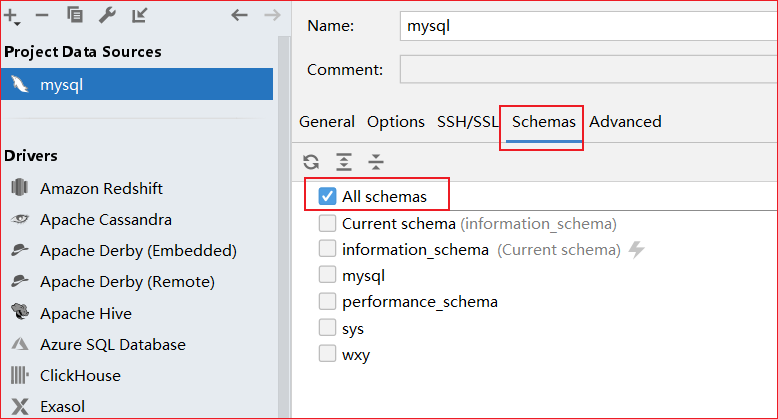Click the Project Data Sources heading
This screenshot has height=419, width=778.
point(83,52)
